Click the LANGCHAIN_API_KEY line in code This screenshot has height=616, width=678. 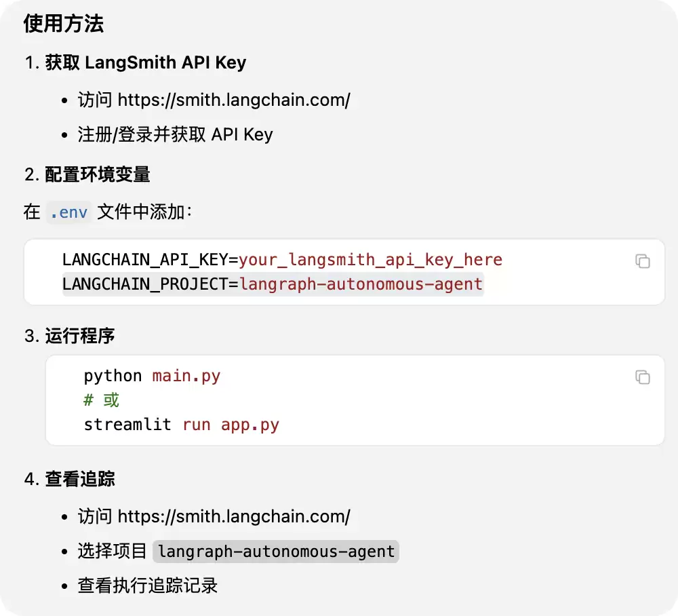[282, 260]
